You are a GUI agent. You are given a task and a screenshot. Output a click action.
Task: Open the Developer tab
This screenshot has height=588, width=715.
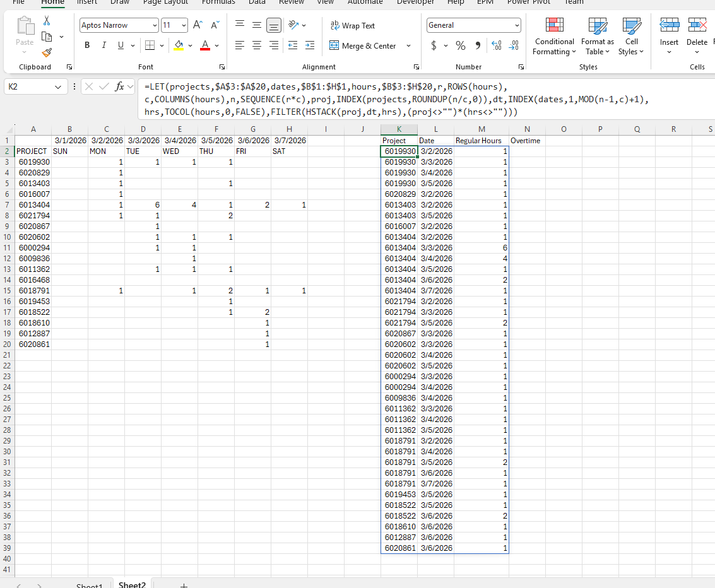[415, 2]
